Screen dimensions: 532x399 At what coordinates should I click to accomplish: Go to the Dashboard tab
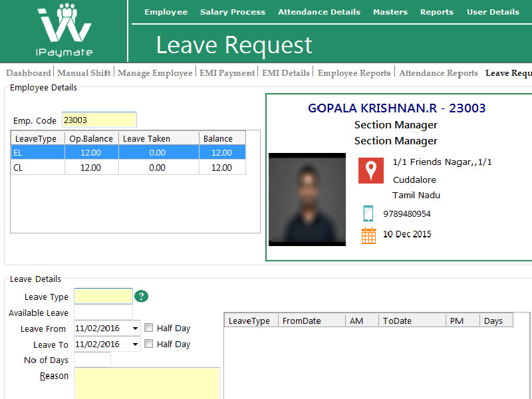tap(29, 73)
